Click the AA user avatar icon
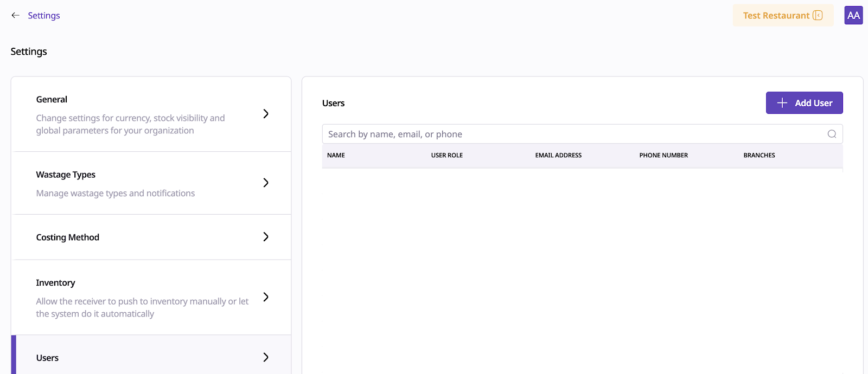868x374 pixels. [853, 16]
